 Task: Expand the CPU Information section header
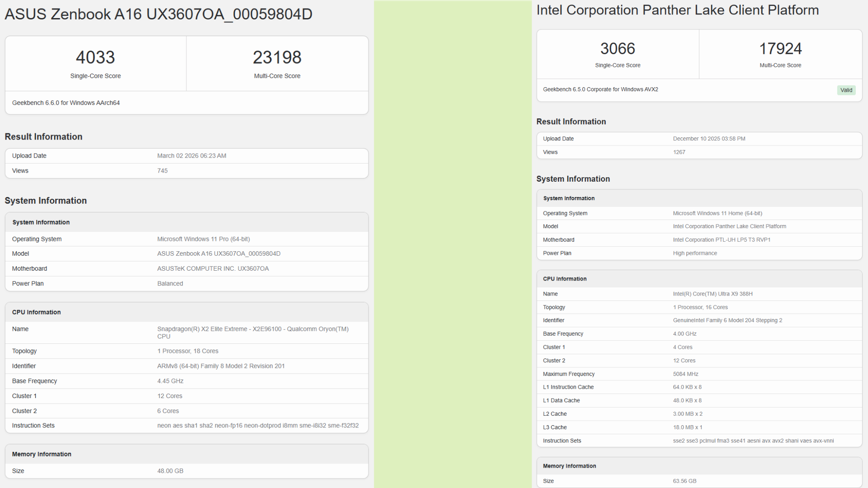point(36,312)
